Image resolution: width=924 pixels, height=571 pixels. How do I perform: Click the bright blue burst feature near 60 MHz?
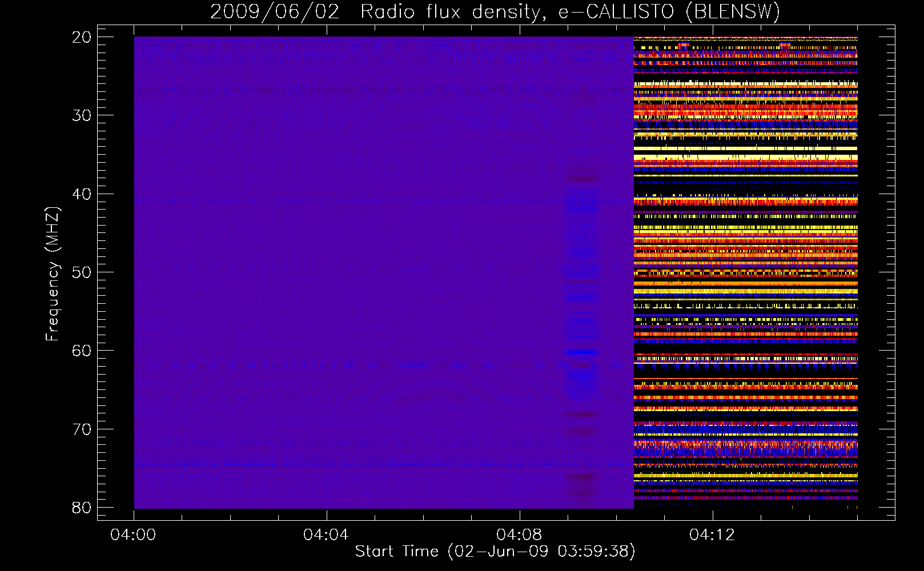pyautogui.click(x=581, y=352)
